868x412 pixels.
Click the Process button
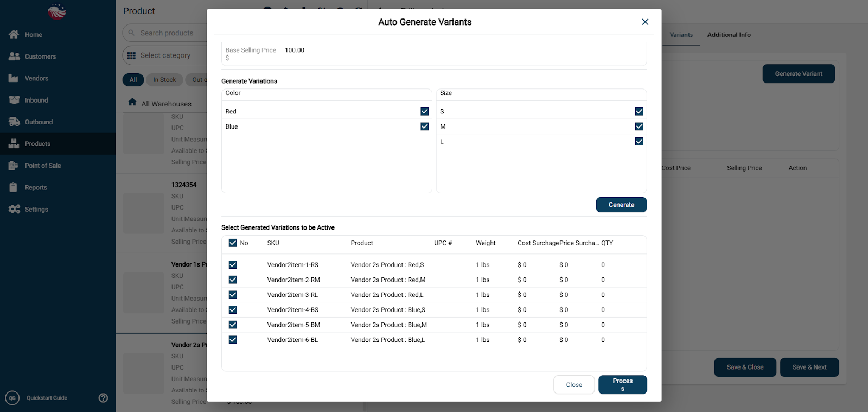(x=622, y=384)
